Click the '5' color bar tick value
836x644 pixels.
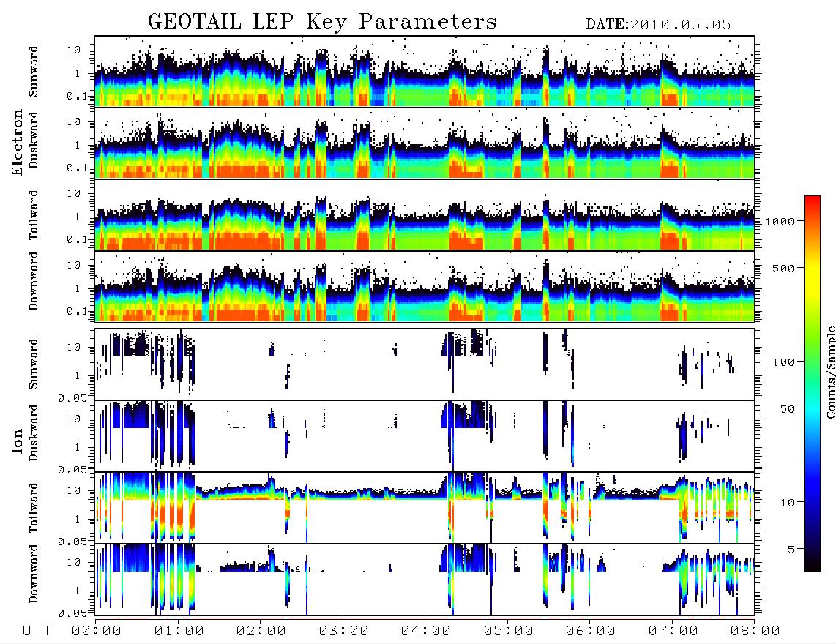791,550
